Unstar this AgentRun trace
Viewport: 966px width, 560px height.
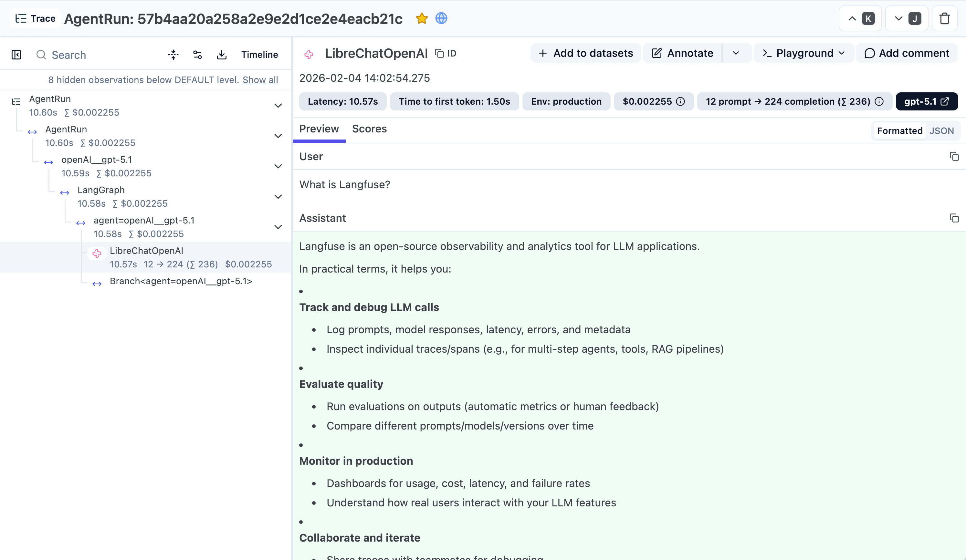coord(422,18)
